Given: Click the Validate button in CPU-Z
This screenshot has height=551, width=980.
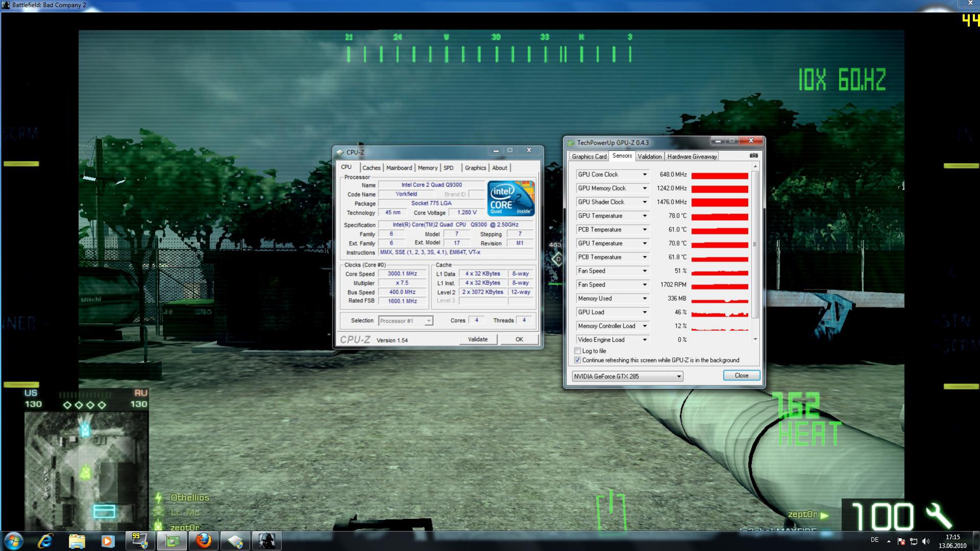Looking at the screenshot, I should 478,340.
